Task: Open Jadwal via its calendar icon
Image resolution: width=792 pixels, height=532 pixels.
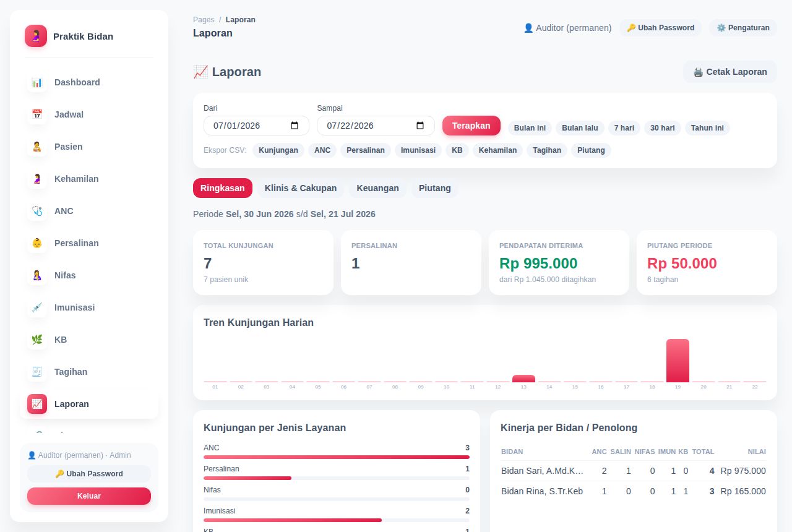Action: point(37,114)
